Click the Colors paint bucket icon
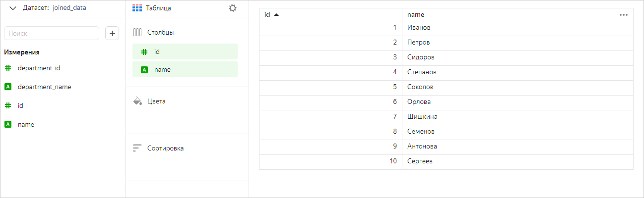 point(138,101)
